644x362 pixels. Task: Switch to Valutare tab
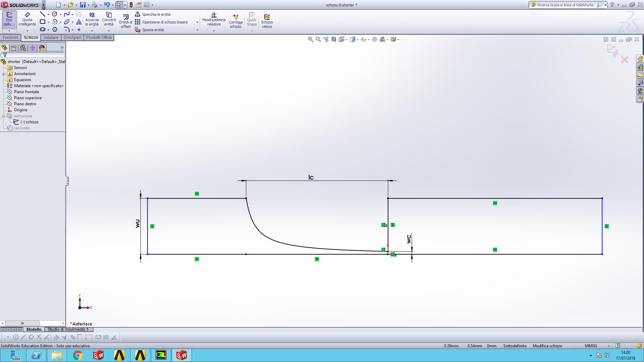click(51, 38)
